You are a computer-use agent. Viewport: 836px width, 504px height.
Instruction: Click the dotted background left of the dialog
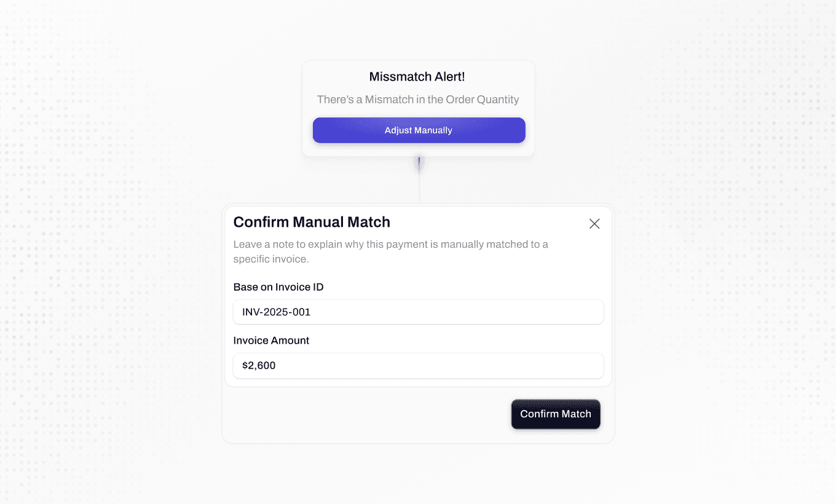(111, 320)
